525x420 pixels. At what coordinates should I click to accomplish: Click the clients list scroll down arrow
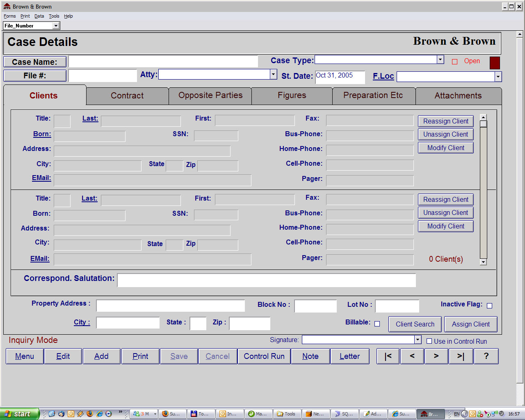[484, 262]
